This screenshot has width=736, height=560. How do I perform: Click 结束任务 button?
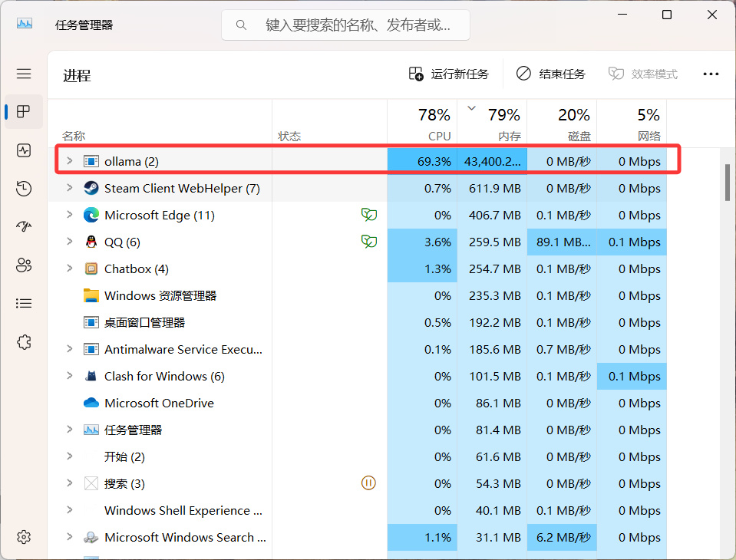pos(550,74)
